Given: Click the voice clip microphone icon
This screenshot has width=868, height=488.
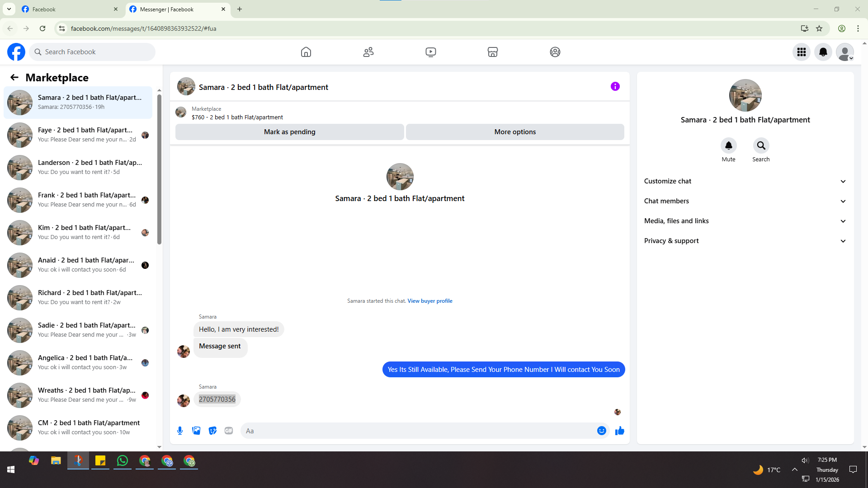Looking at the screenshot, I should (180, 431).
